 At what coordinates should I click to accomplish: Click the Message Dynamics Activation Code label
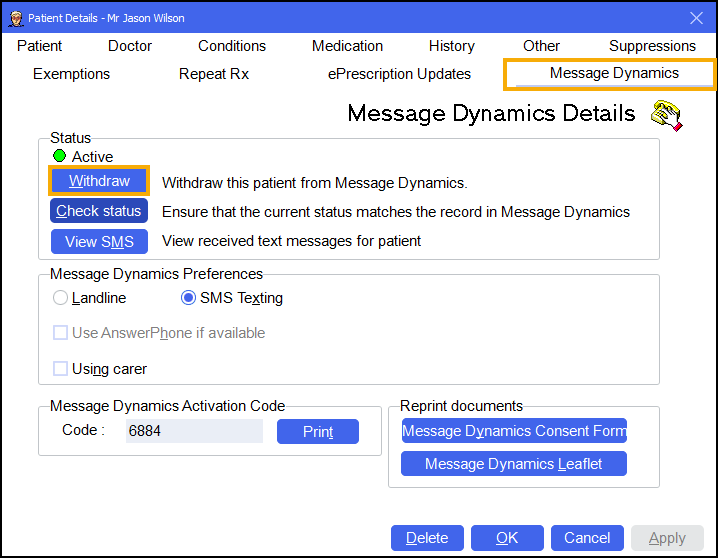point(167,406)
